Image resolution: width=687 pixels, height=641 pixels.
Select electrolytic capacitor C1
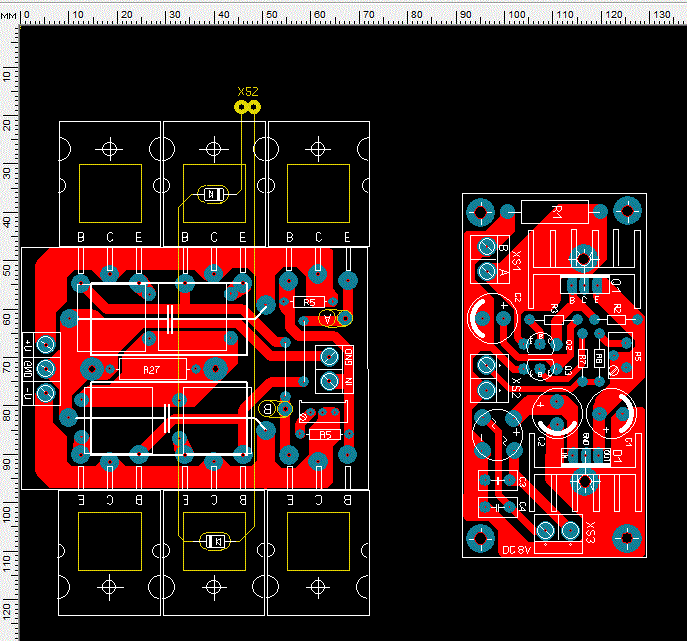[611, 413]
